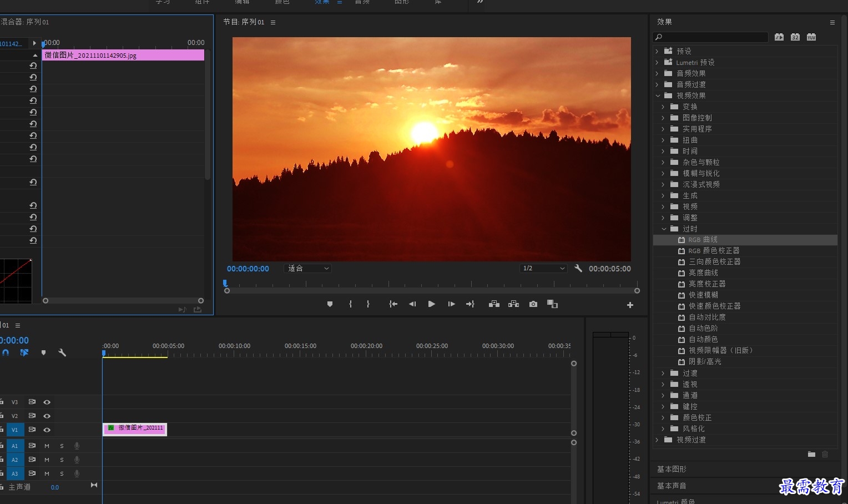Image resolution: width=848 pixels, height=504 pixels.
Task: Hide the V3 track output eye
Action: pyautogui.click(x=47, y=402)
